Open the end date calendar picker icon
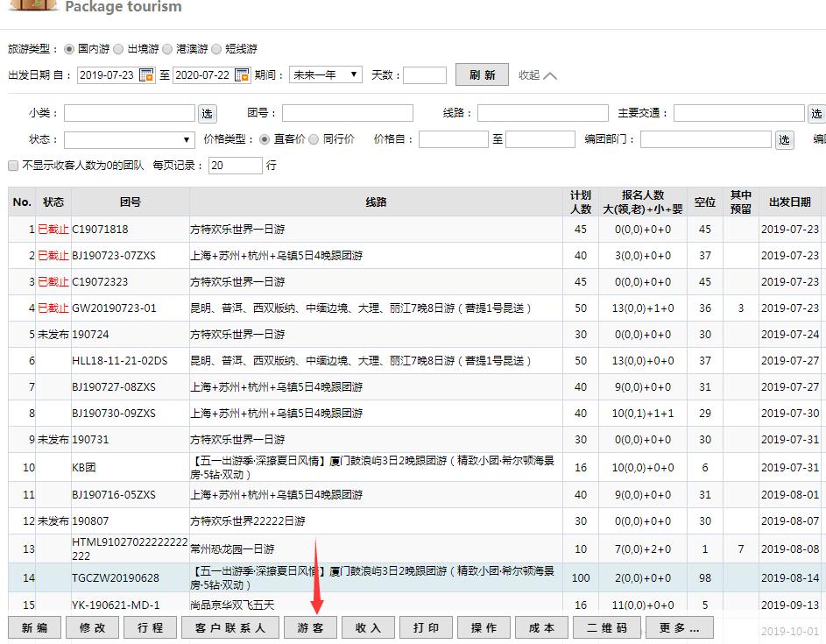The height and width of the screenshot is (644, 826). [x=242, y=75]
